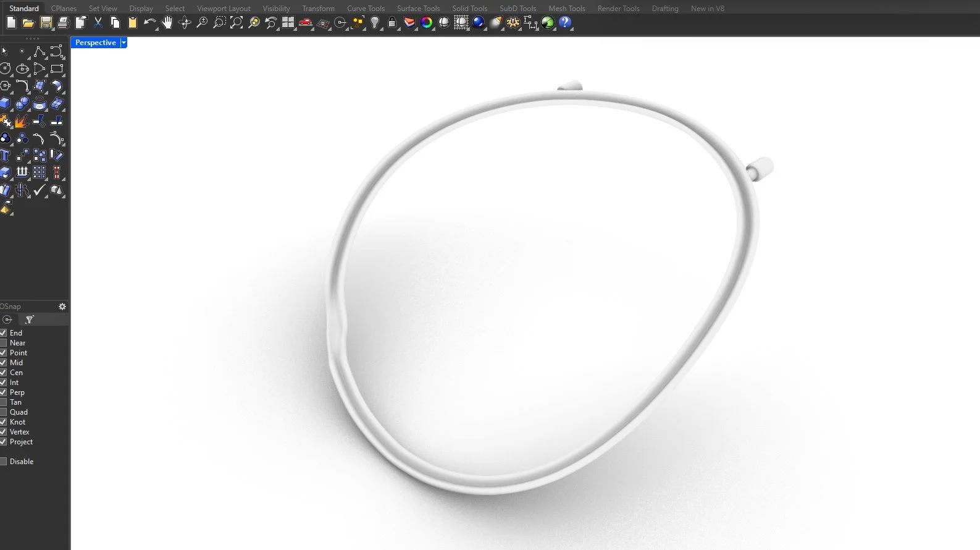Switch to the CPlanes toolbar tab
980x550 pixels.
point(64,9)
